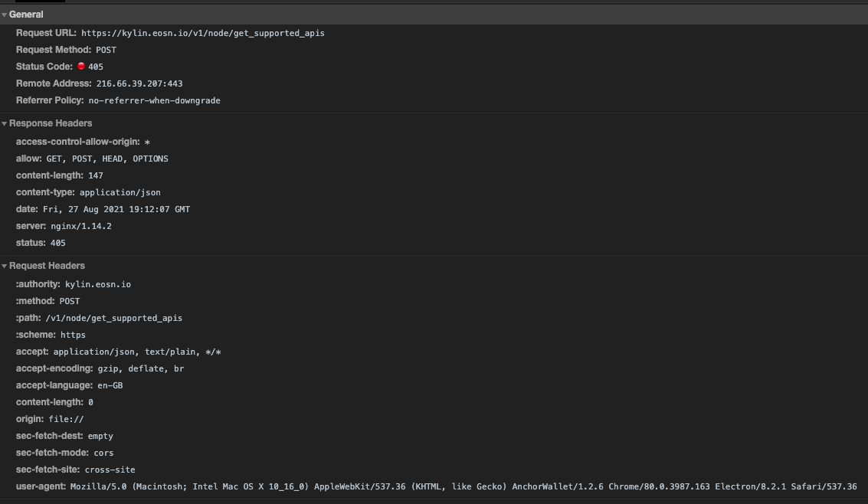Click the Request Method POST value

click(x=106, y=50)
